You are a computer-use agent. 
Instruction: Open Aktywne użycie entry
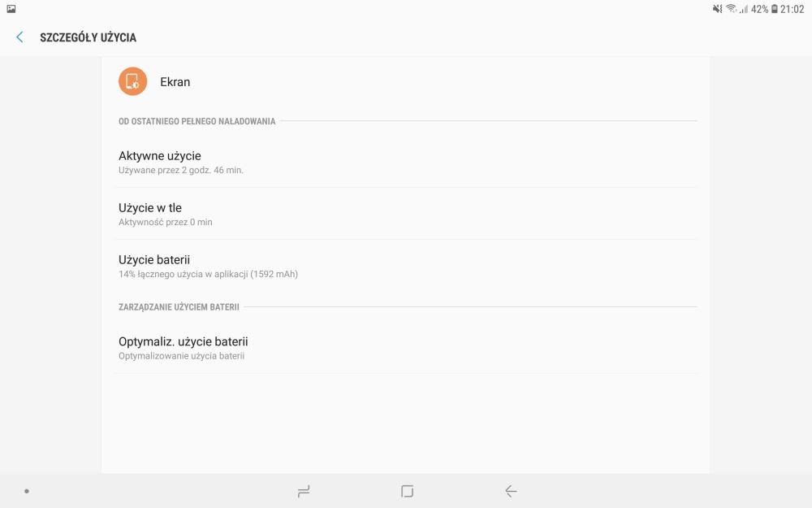pos(405,162)
